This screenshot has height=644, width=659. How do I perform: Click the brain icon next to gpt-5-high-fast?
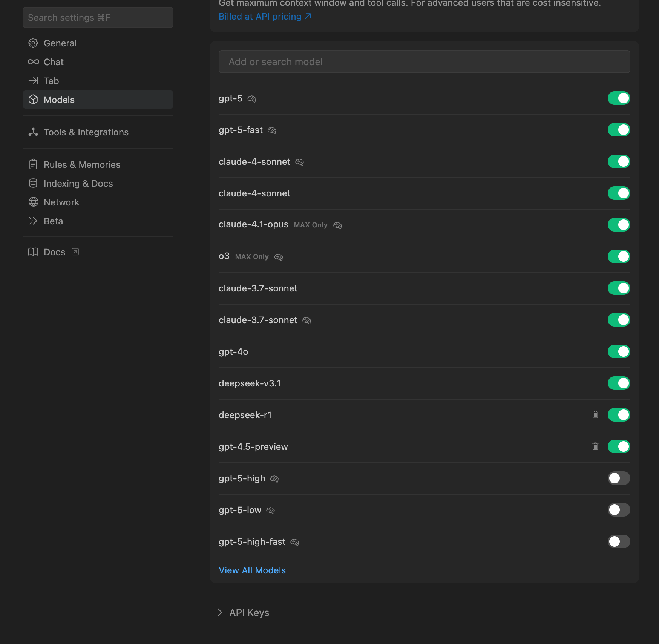pyautogui.click(x=295, y=542)
